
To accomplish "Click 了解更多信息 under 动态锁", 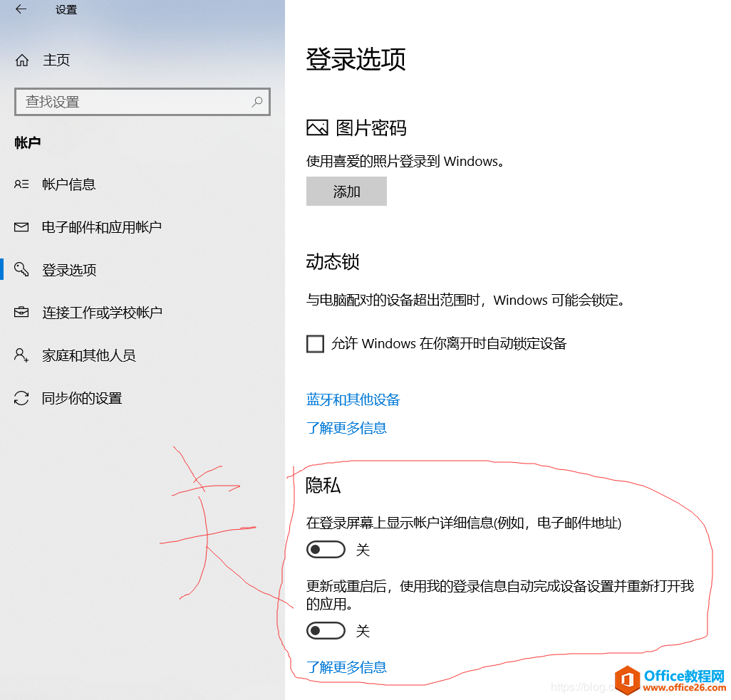I will (346, 428).
